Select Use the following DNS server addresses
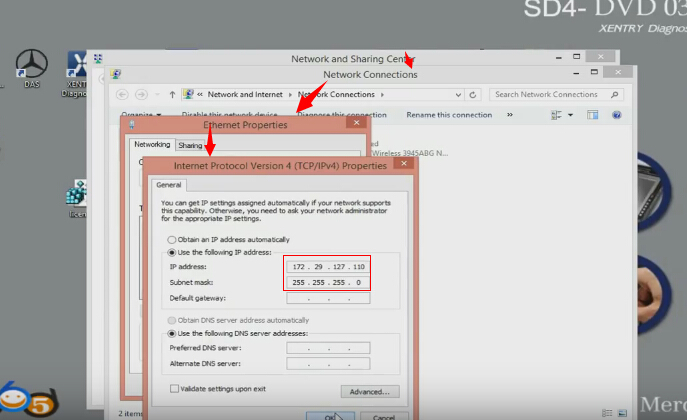This screenshot has height=420, width=687. coord(171,333)
